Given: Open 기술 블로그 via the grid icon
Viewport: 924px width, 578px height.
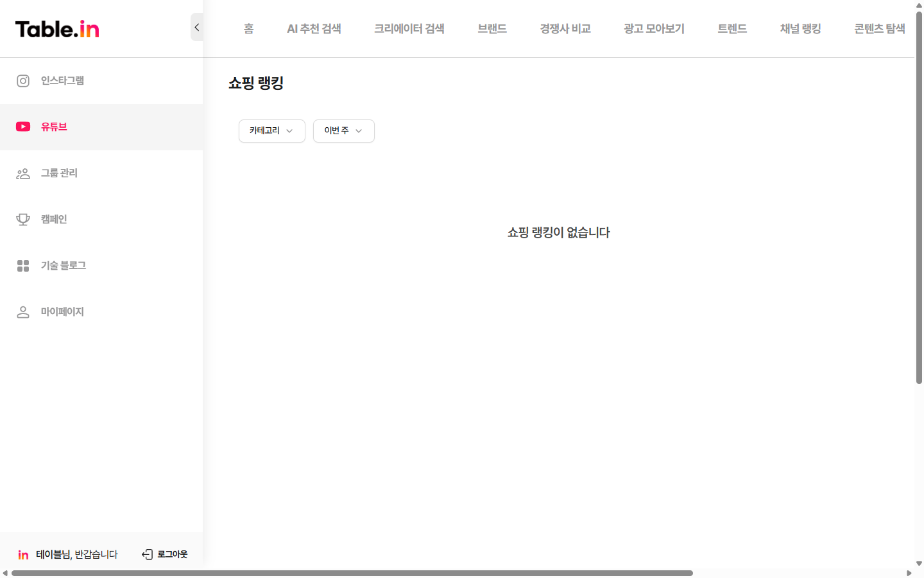Looking at the screenshot, I should (x=22, y=265).
